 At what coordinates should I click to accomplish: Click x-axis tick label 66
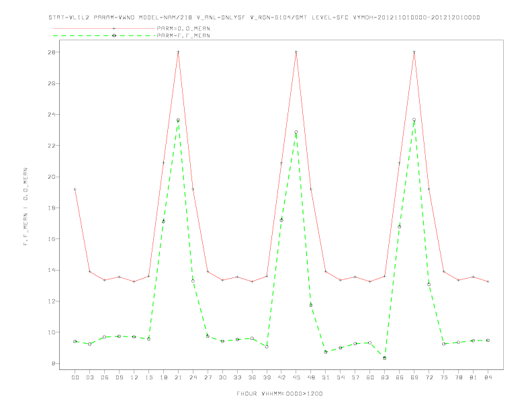point(400,377)
